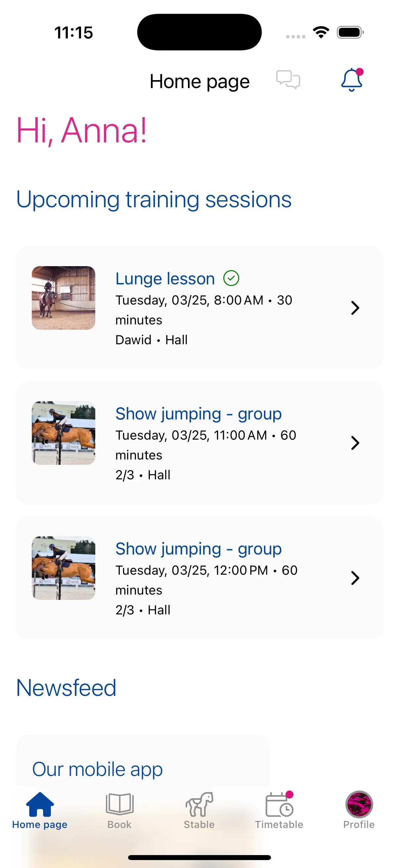
Task: Open the notifications bell
Action: tap(352, 80)
